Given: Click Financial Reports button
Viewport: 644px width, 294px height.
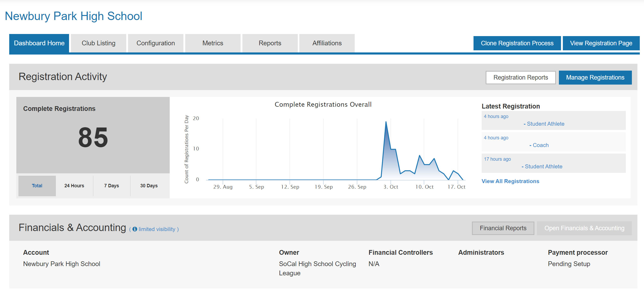Looking at the screenshot, I should tap(503, 228).
